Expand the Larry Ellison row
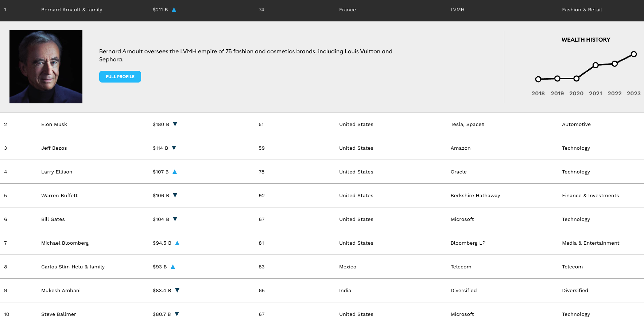 [x=322, y=172]
